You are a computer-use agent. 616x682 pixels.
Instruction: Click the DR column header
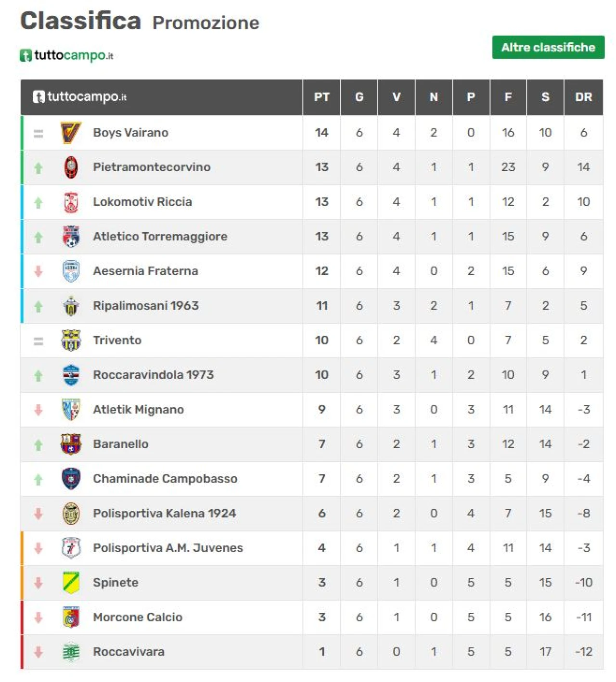583,97
